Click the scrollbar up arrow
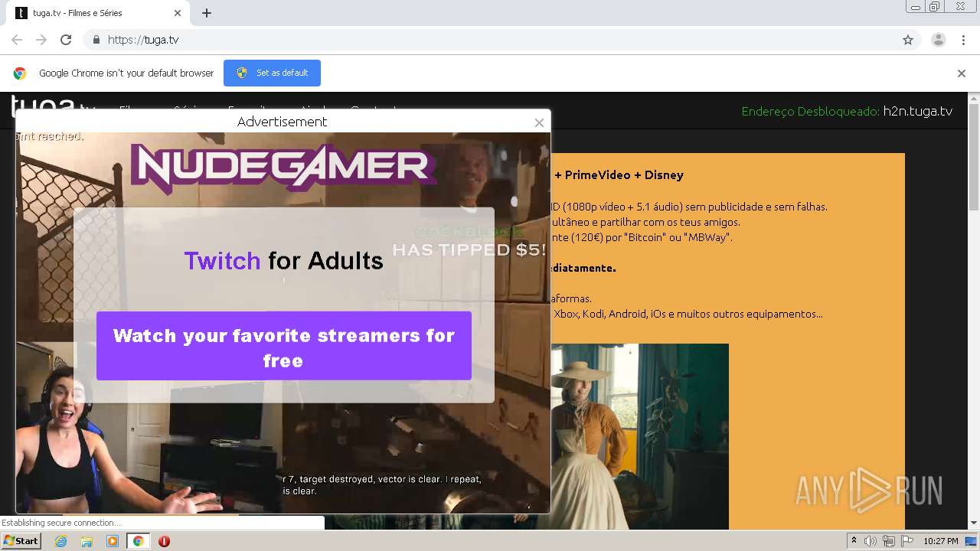 [974, 98]
